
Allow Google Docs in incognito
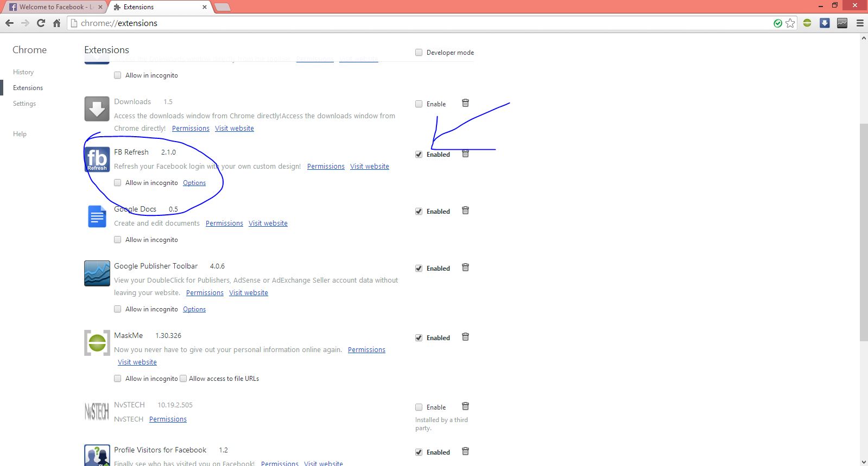(x=117, y=240)
